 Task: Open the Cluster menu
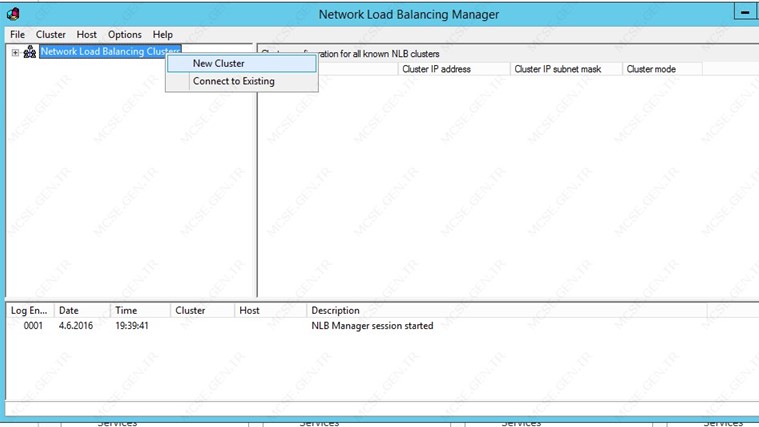click(x=51, y=34)
